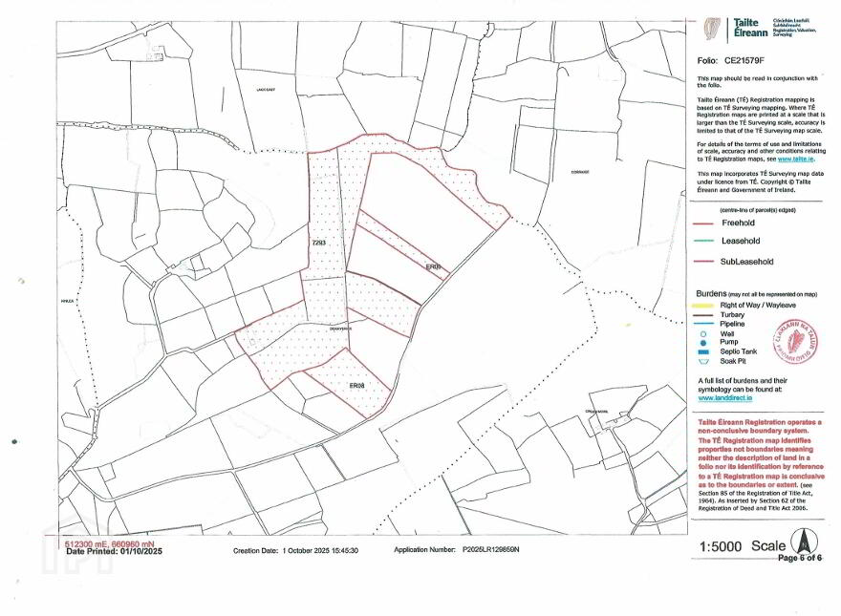Open the www.tailte.ie link
The width and height of the screenshot is (841, 616).
click(x=796, y=159)
